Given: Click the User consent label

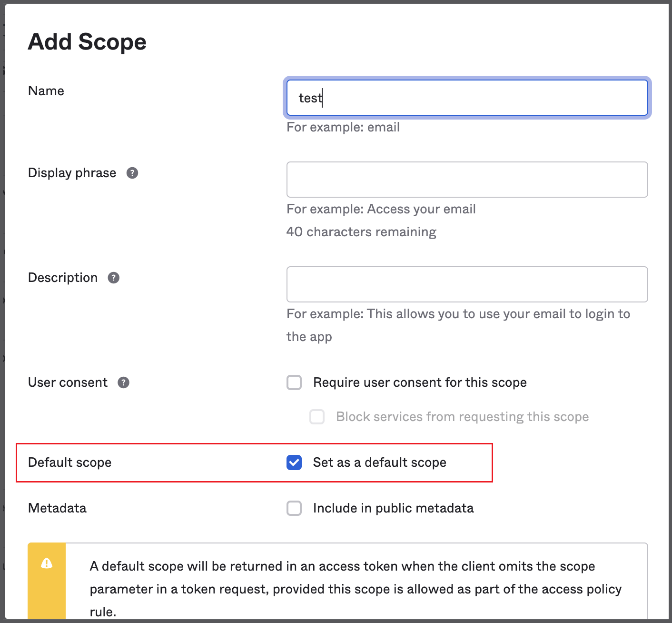Looking at the screenshot, I should [x=68, y=382].
